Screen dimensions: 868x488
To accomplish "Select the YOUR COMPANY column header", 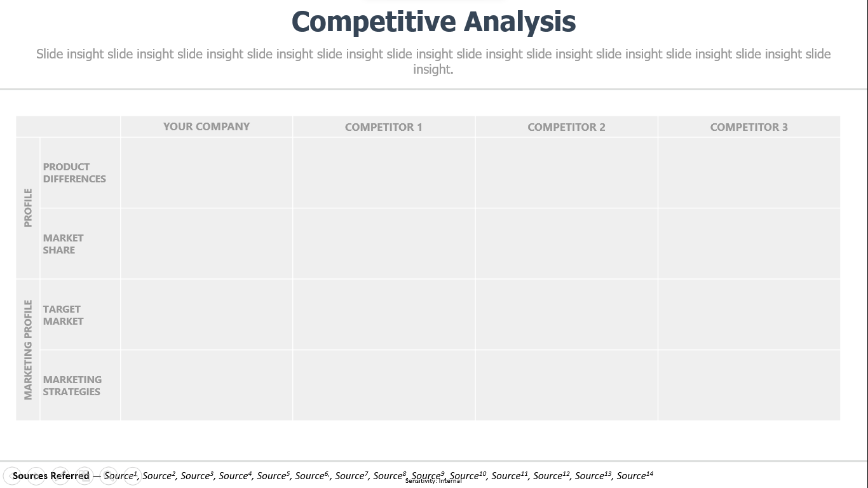I will coord(207,126).
